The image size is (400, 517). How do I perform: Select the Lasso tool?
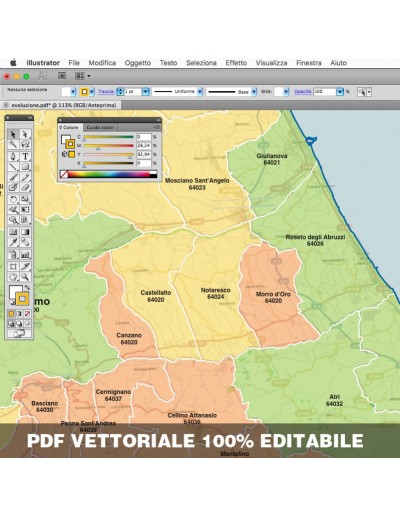[25, 144]
